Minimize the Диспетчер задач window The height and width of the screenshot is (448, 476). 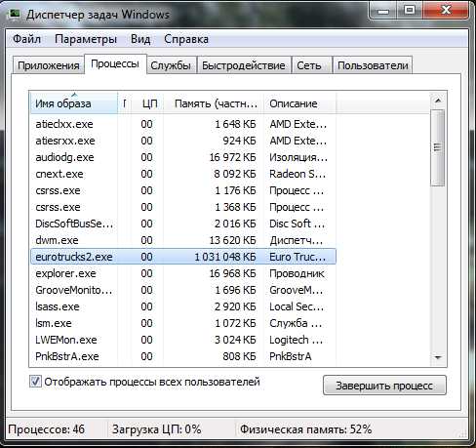tap(383, 11)
